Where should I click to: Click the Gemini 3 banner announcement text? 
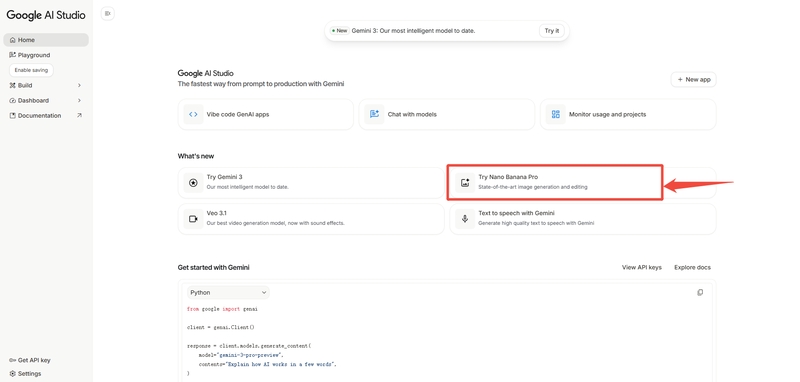(x=413, y=31)
